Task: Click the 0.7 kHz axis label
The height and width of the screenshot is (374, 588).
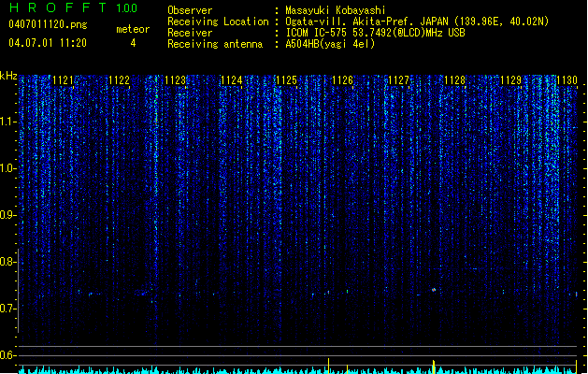Action: coord(8,309)
